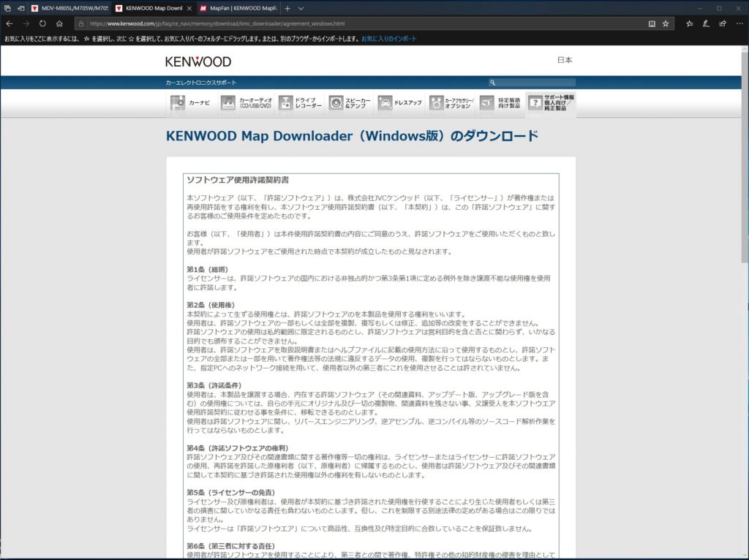Click the add-notes pen icon
749x560 pixels.
(706, 23)
